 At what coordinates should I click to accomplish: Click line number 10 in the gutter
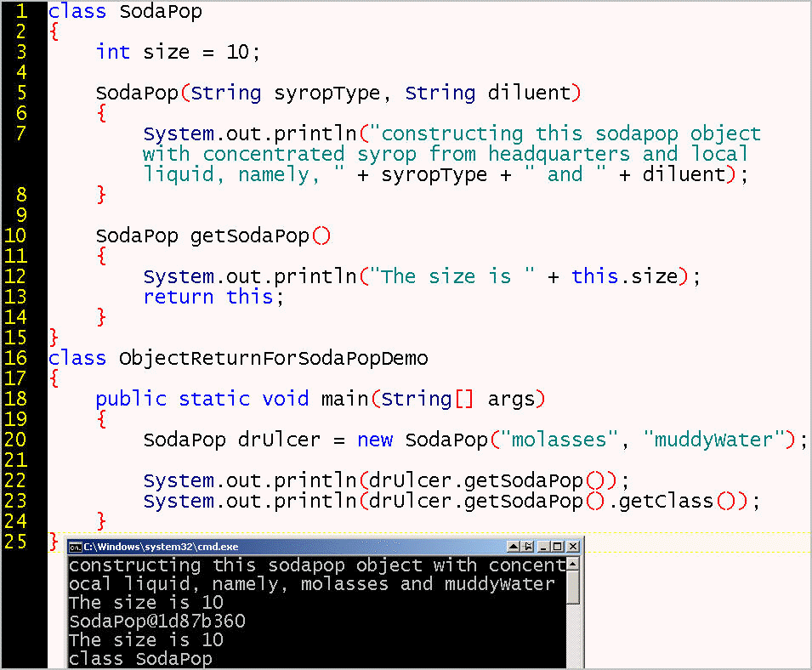click(15, 236)
